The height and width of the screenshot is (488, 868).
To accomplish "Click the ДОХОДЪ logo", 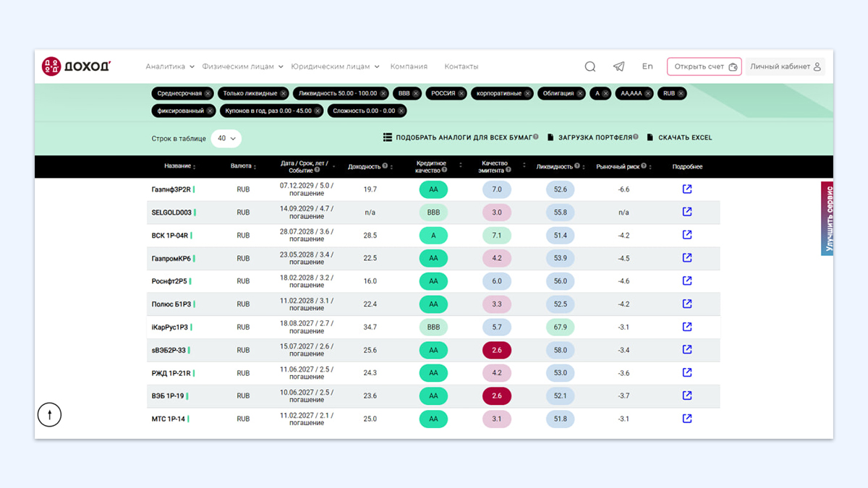I will click(x=76, y=67).
